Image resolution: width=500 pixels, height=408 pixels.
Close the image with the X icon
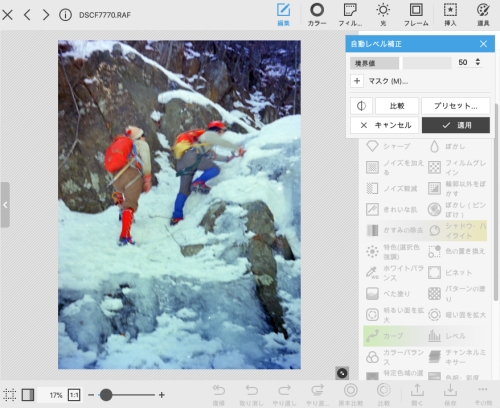point(7,15)
